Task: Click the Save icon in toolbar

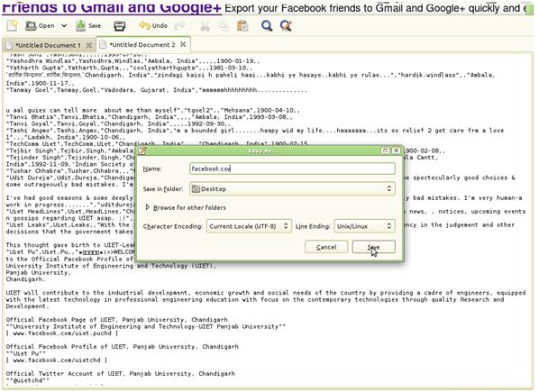Action: click(88, 26)
